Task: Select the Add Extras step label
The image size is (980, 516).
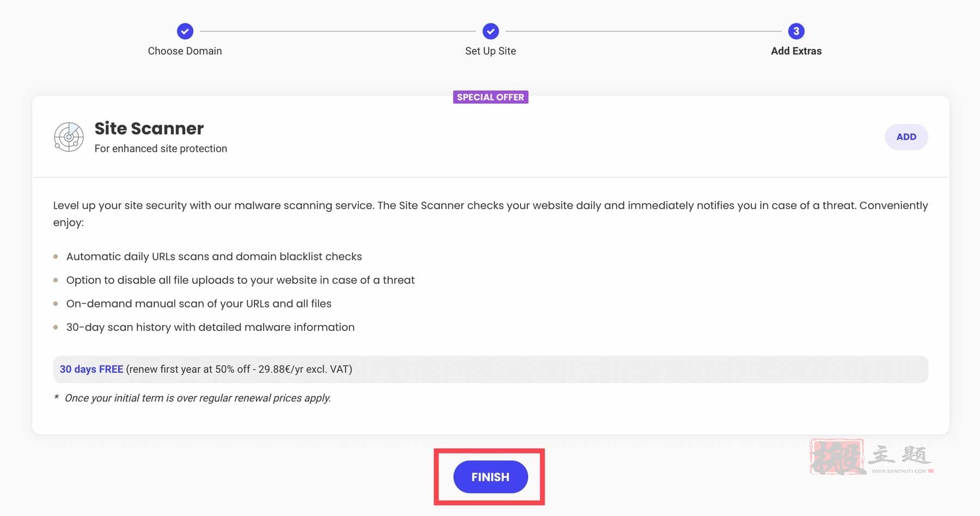Action: tap(796, 51)
